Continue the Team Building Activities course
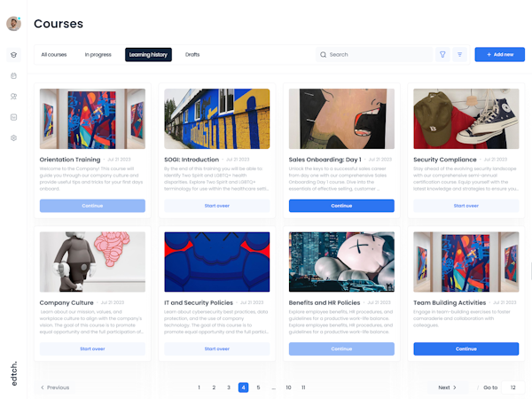This screenshot has width=532, height=399. [465, 348]
